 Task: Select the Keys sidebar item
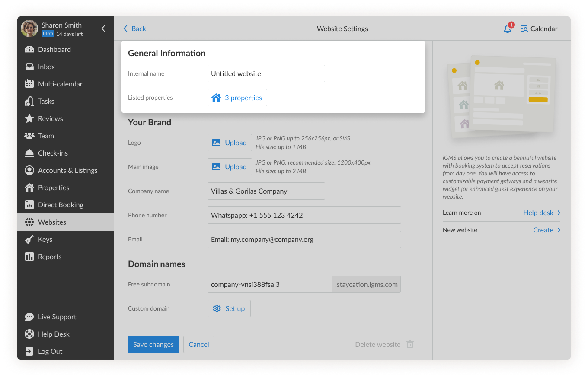tap(45, 240)
